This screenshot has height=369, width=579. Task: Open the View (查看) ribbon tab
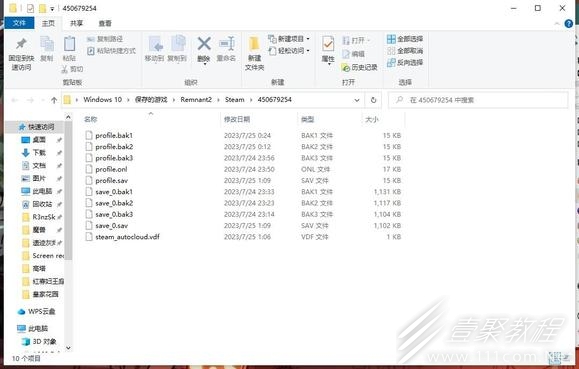(105, 23)
